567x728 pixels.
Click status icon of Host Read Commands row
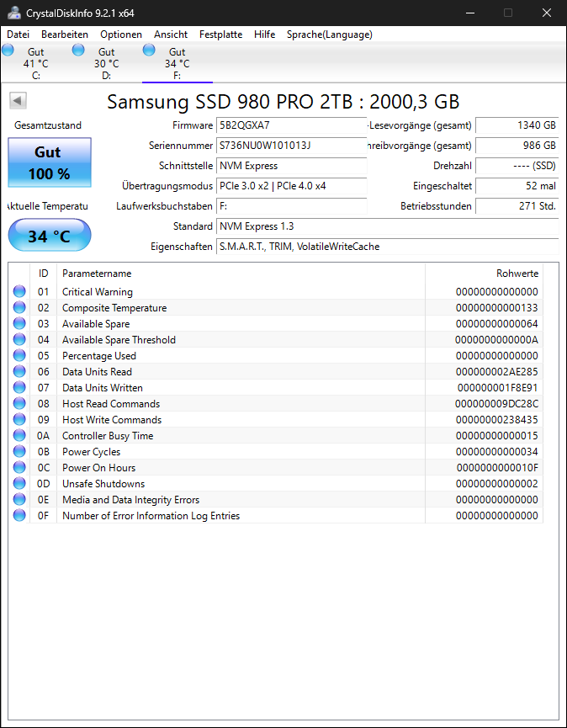tap(19, 403)
